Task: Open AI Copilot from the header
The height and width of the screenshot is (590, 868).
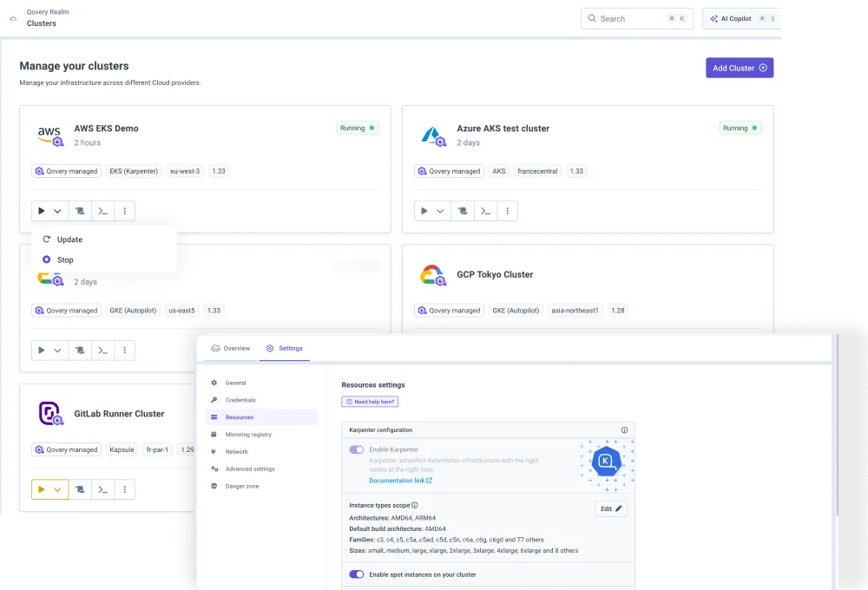Action: [741, 18]
